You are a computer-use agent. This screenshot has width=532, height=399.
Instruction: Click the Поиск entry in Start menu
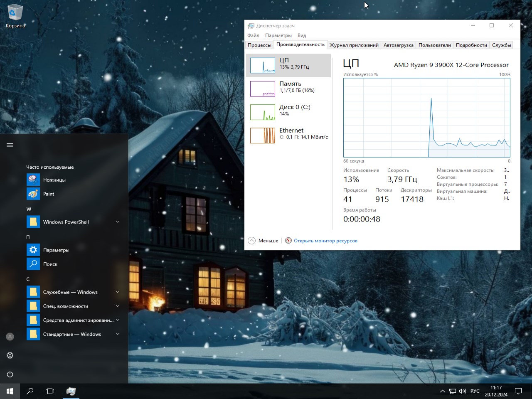49,264
